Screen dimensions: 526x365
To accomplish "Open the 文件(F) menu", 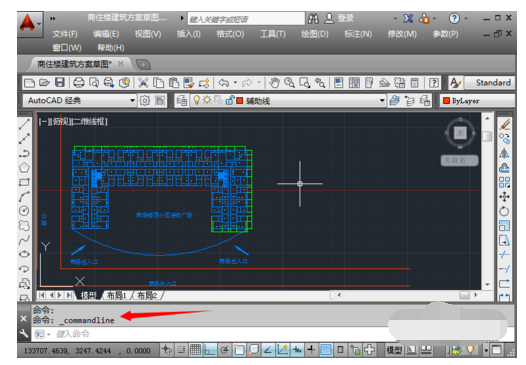I will (65, 34).
